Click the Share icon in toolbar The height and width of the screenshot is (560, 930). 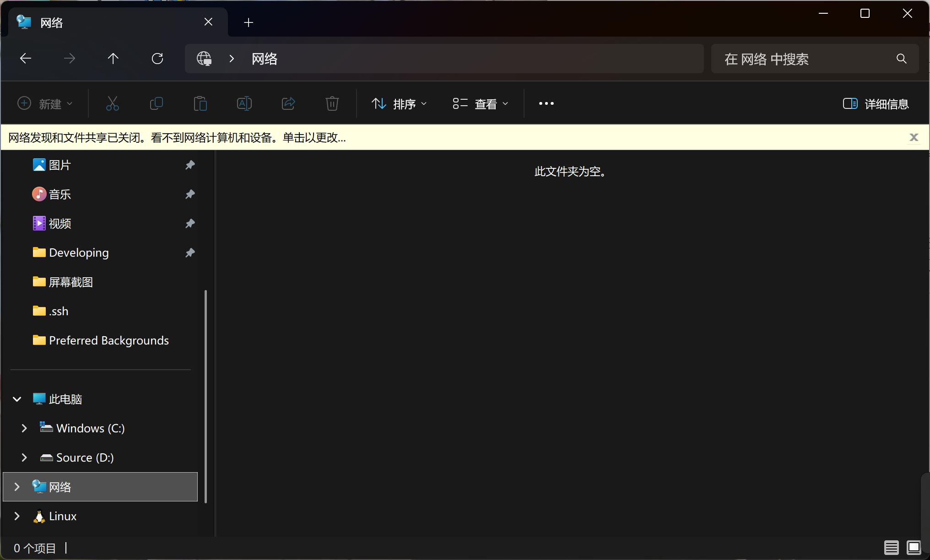click(288, 103)
